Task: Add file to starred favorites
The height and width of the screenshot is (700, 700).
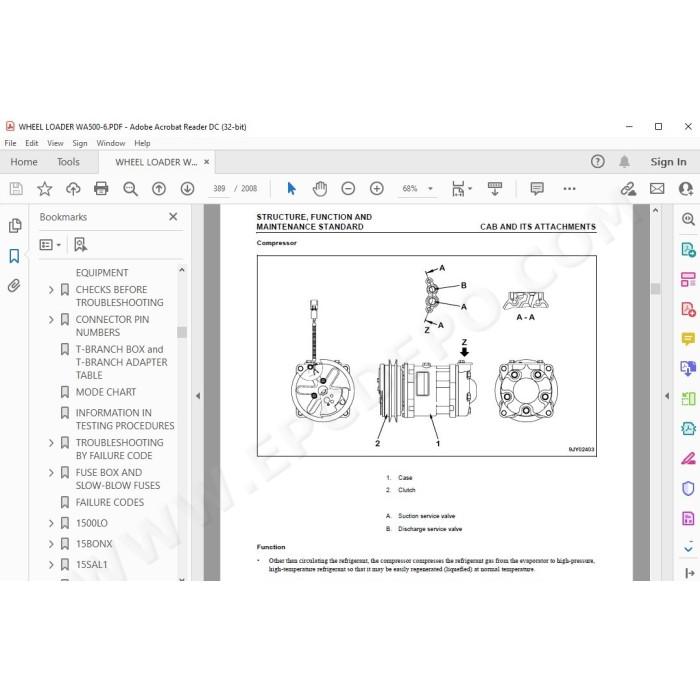Action: coord(44,188)
